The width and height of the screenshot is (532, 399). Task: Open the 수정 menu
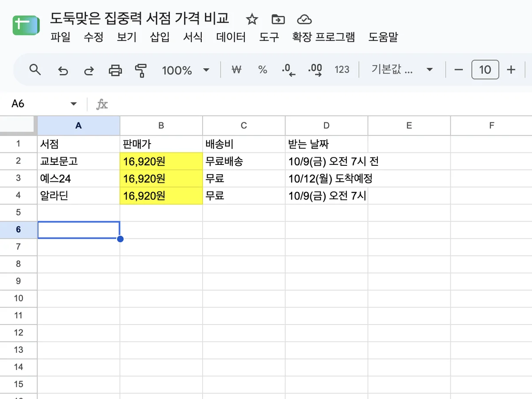[94, 37]
